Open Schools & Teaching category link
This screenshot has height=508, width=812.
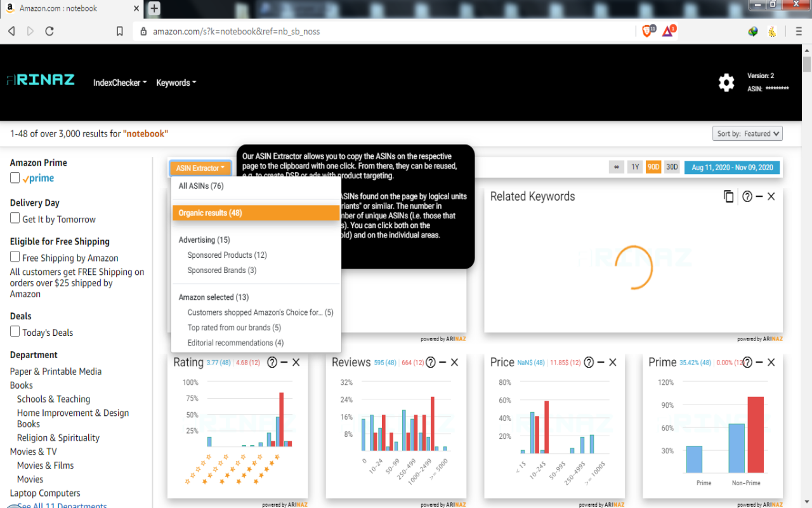(53, 399)
